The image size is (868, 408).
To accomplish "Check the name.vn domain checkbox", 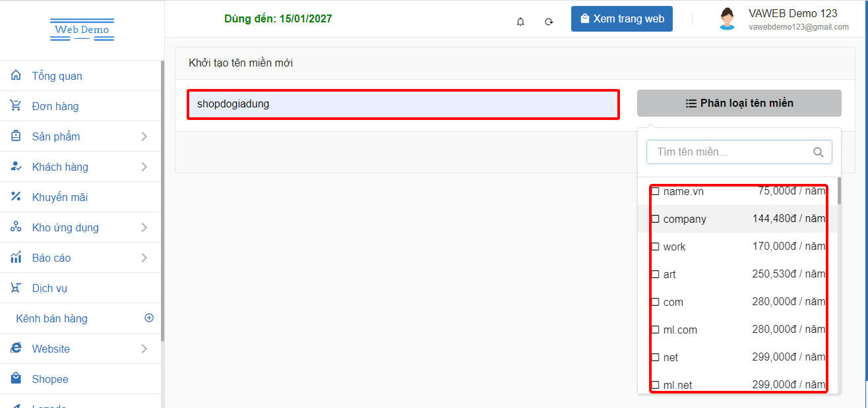I will 656,192.
